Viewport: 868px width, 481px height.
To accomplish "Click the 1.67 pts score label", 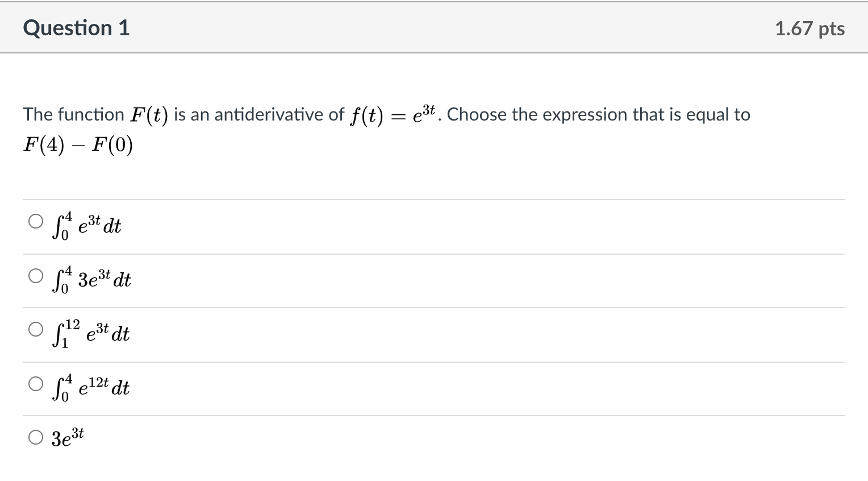I will click(810, 28).
